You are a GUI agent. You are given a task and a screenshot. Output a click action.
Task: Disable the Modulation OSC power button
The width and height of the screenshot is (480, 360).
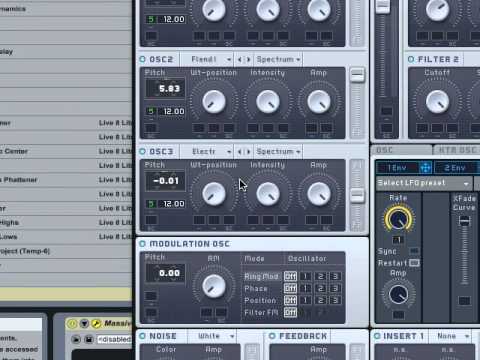coord(143,244)
